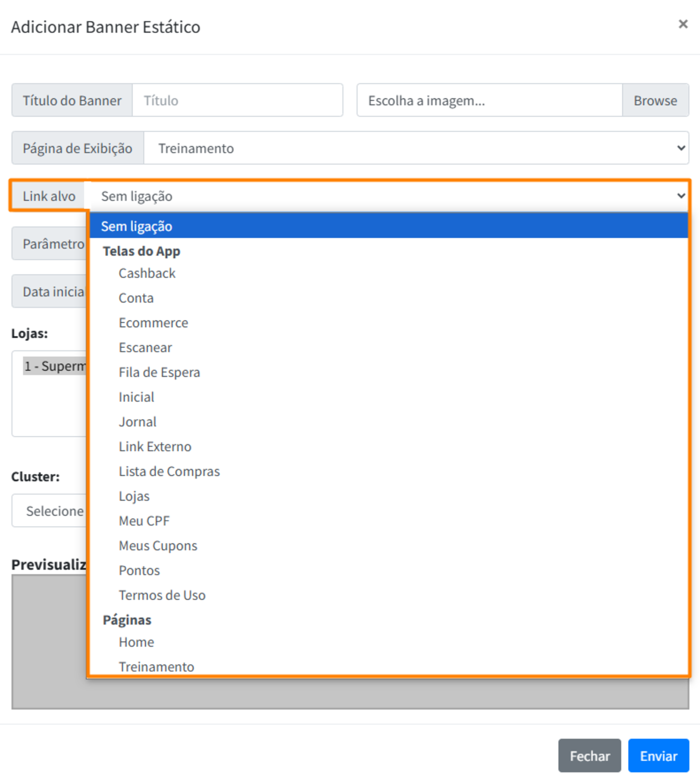This screenshot has width=700, height=775.
Task: Click the Título input field
Action: pyautogui.click(x=237, y=100)
